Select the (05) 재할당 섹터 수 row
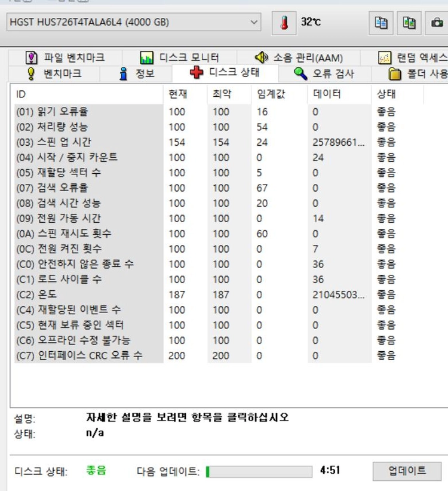This screenshot has height=491, width=448. point(219,173)
